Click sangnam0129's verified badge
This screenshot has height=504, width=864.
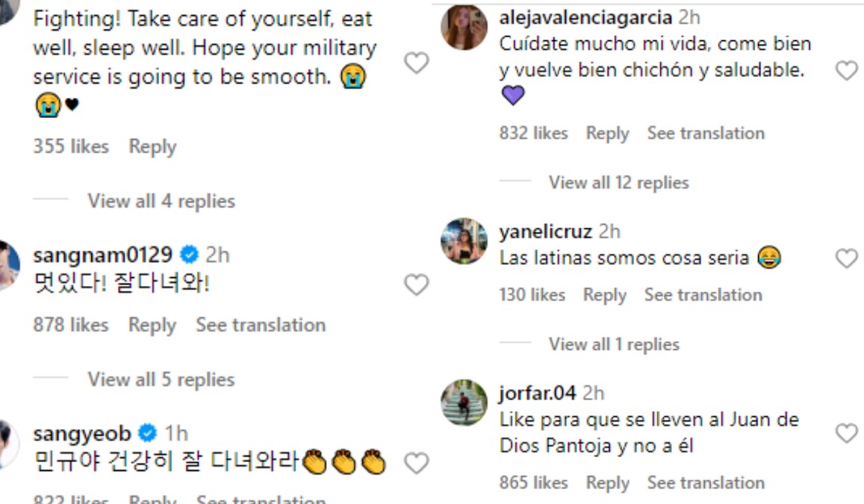pyautogui.click(x=190, y=255)
